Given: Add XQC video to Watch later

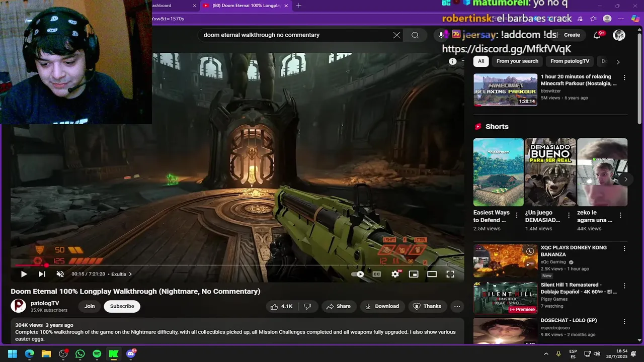Looking at the screenshot, I should (x=530, y=251).
